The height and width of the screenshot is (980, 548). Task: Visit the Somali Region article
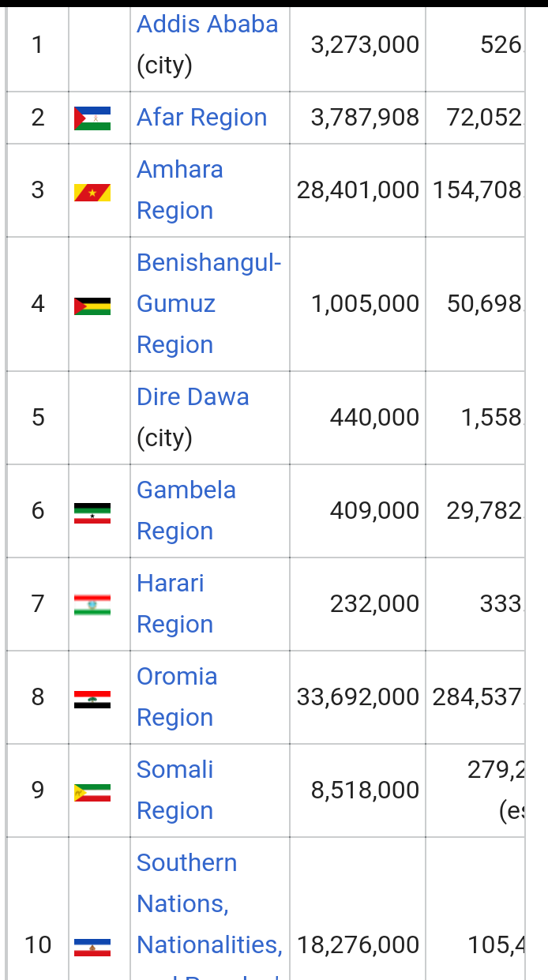pyautogui.click(x=175, y=790)
